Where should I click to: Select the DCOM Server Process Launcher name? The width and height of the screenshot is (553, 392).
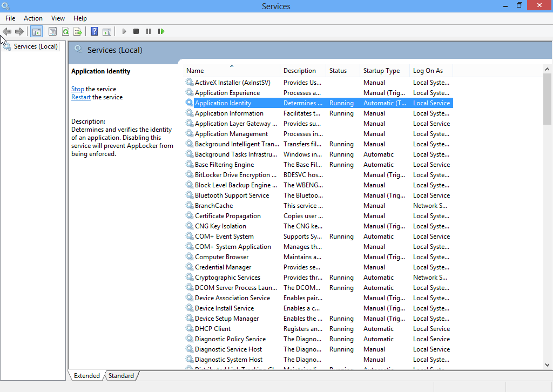236,288
